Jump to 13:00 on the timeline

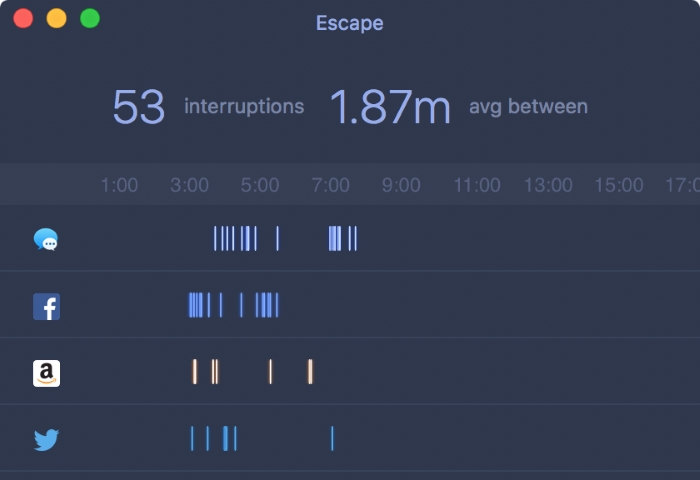pos(548,185)
